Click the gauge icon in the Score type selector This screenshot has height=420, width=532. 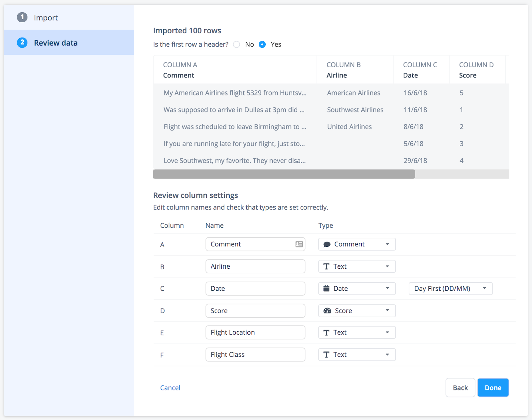point(327,311)
